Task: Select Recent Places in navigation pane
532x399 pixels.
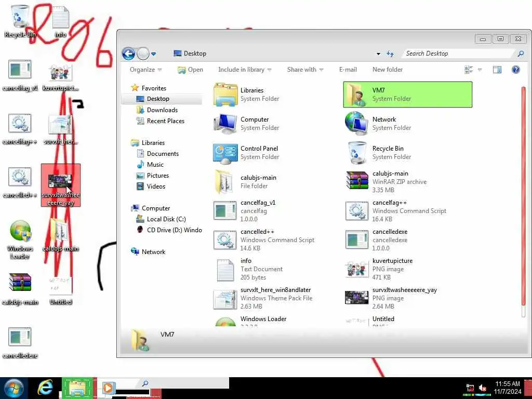Action: click(160, 121)
